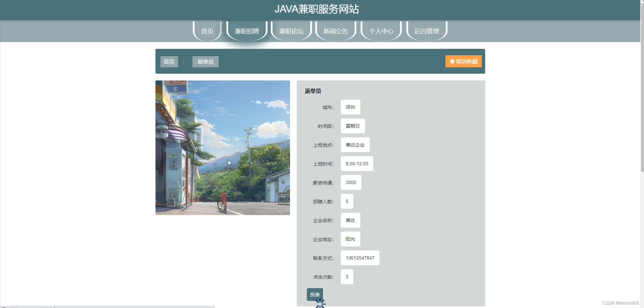The width and height of the screenshot is (644, 308).
Task: Click the page title JAVA兼职服务网站
Action: [x=317, y=9]
